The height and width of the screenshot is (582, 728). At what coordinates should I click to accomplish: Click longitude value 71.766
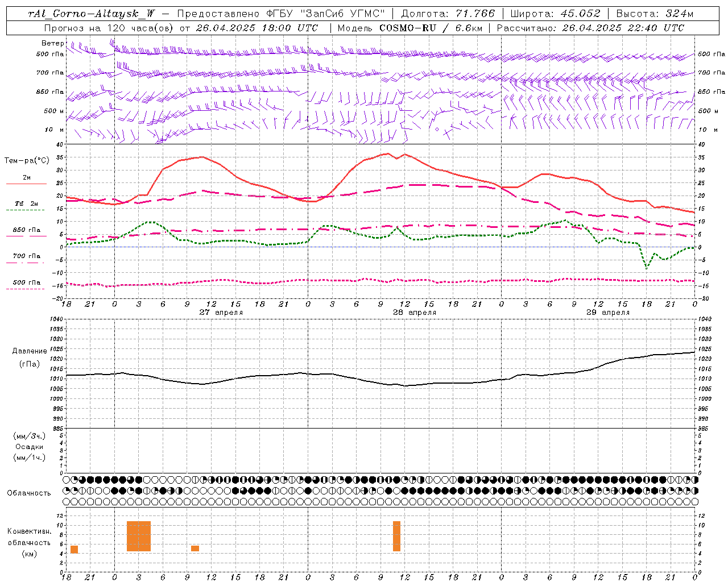coord(475,14)
